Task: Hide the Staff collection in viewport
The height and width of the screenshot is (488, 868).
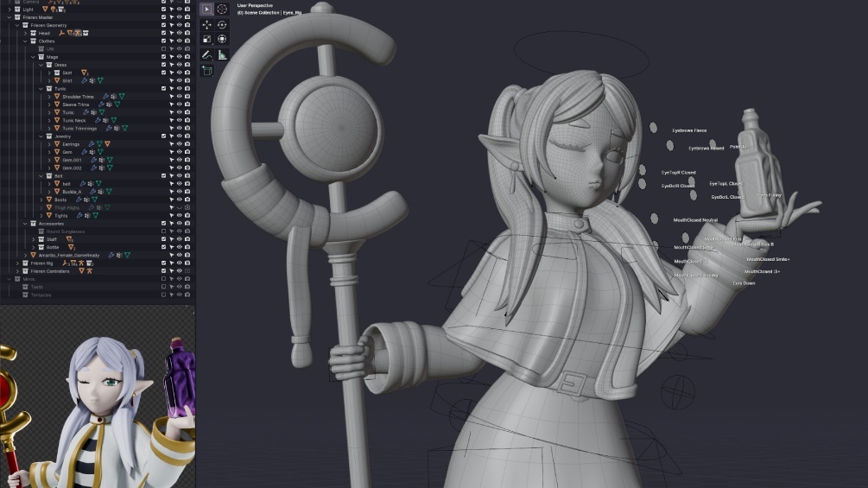Action: (x=180, y=239)
